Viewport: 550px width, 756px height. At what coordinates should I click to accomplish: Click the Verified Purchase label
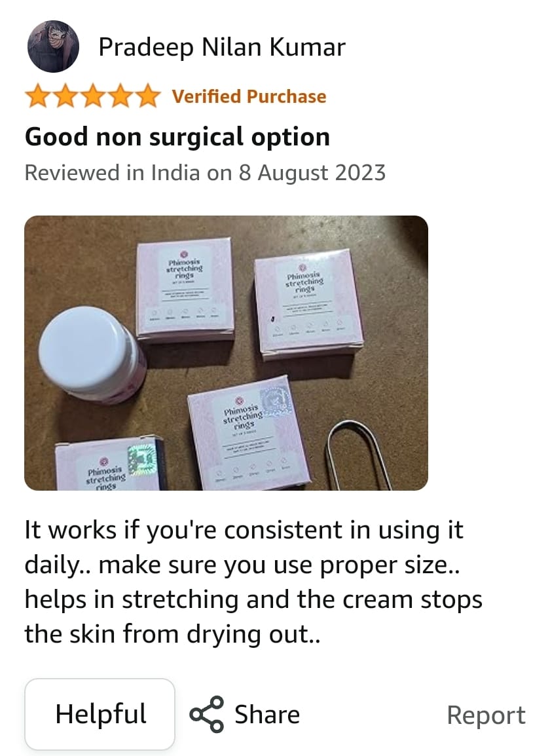click(x=249, y=96)
